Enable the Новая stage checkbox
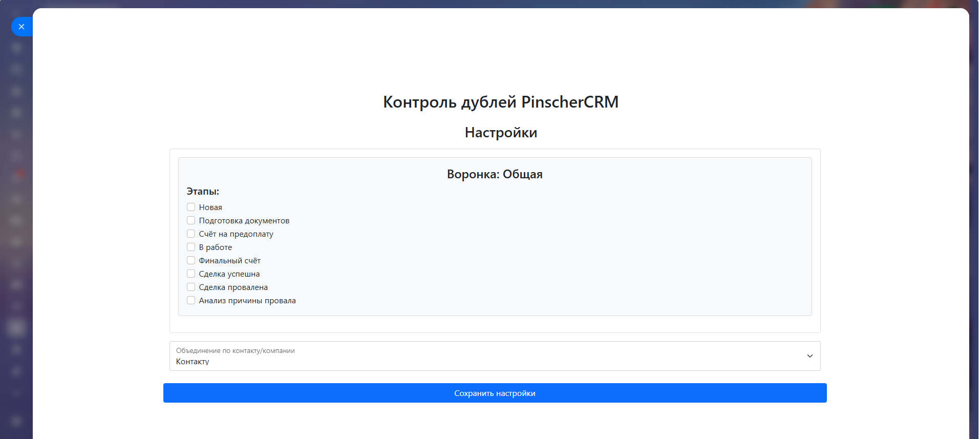Screen dimensions: 980x439 (x=191, y=207)
